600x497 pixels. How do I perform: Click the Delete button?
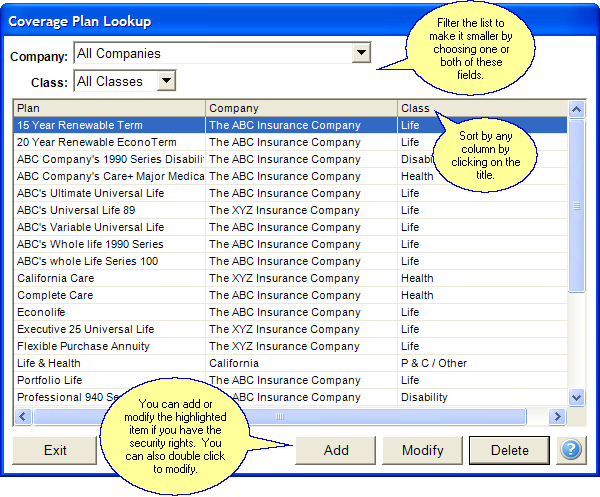pos(509,450)
